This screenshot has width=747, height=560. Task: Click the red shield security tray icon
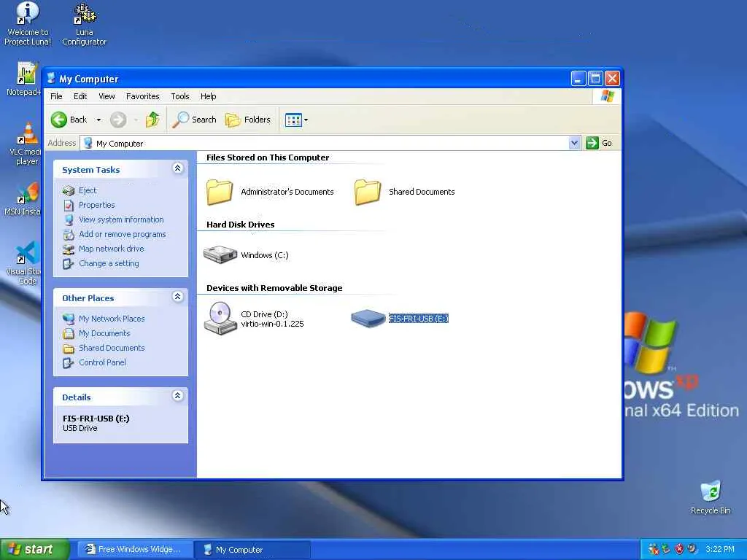click(679, 549)
